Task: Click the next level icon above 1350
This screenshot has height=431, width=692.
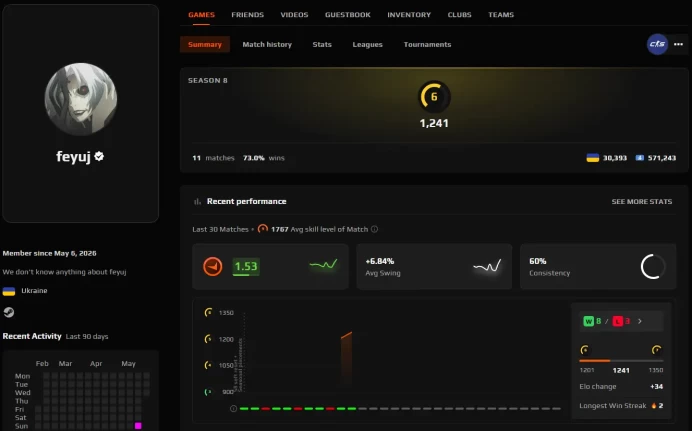Action: click(657, 350)
